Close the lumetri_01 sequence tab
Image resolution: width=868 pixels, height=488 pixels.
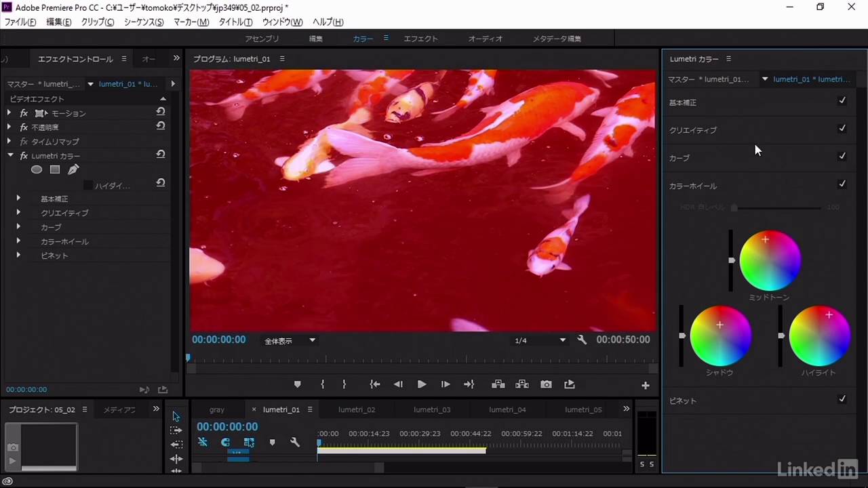pos(254,409)
